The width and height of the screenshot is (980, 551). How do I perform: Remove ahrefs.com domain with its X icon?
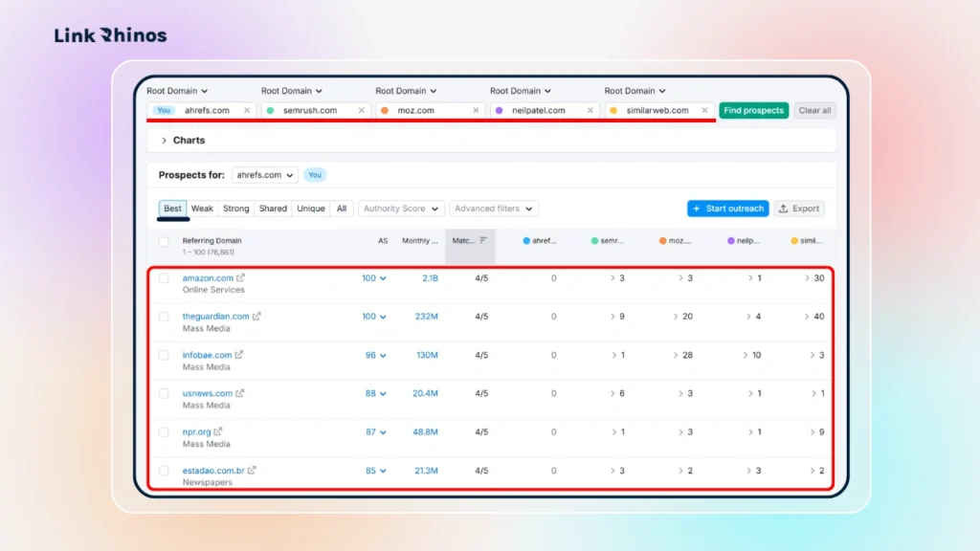(x=247, y=111)
